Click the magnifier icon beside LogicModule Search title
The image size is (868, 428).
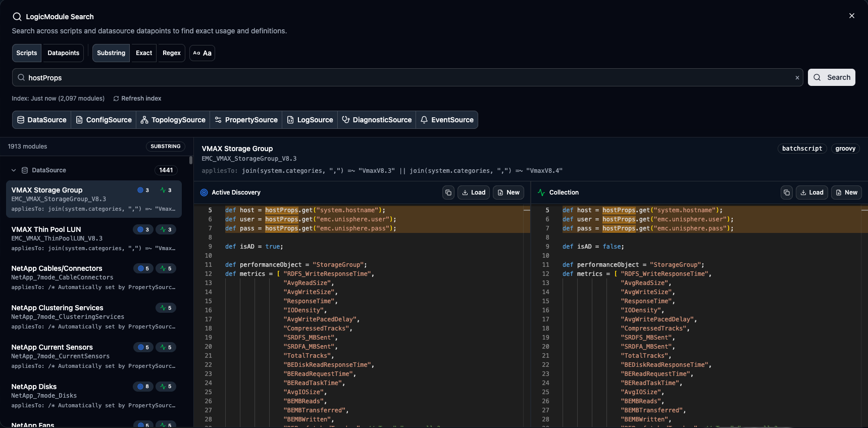17,17
